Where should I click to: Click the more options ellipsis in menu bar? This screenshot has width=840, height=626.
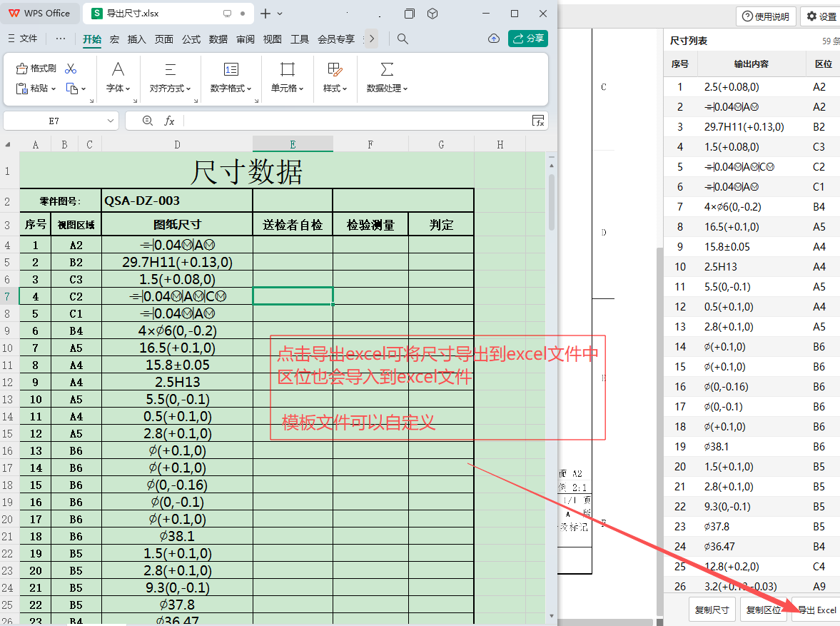(x=61, y=39)
